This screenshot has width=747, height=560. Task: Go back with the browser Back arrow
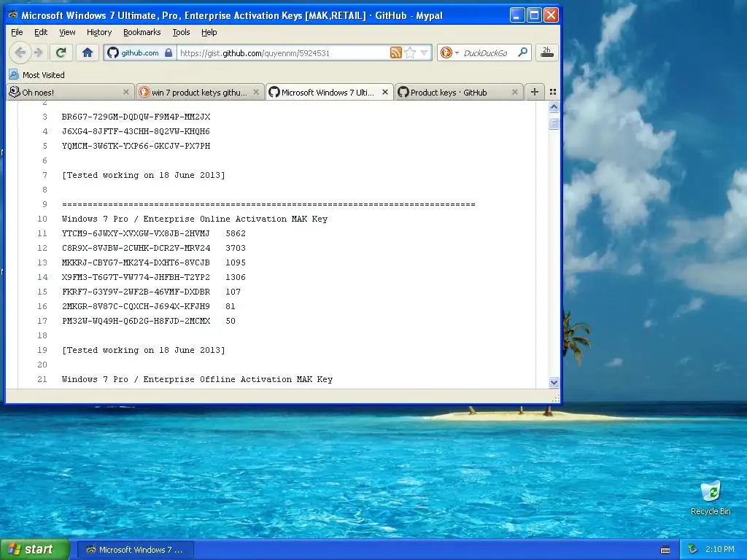tap(20, 52)
